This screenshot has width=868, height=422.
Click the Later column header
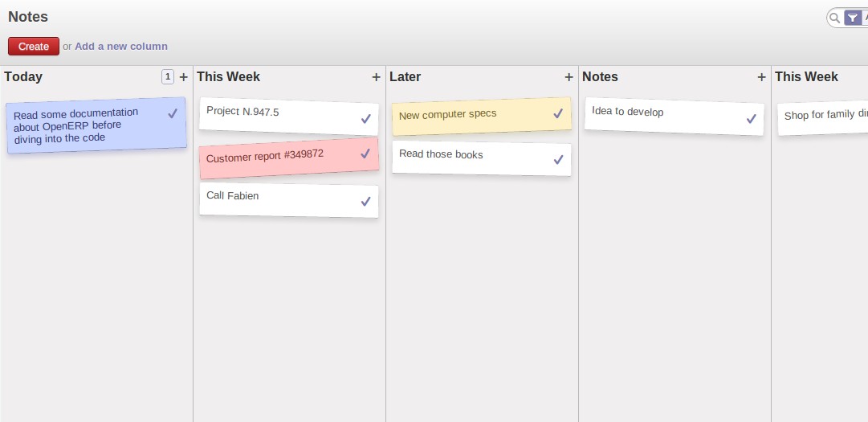click(405, 77)
